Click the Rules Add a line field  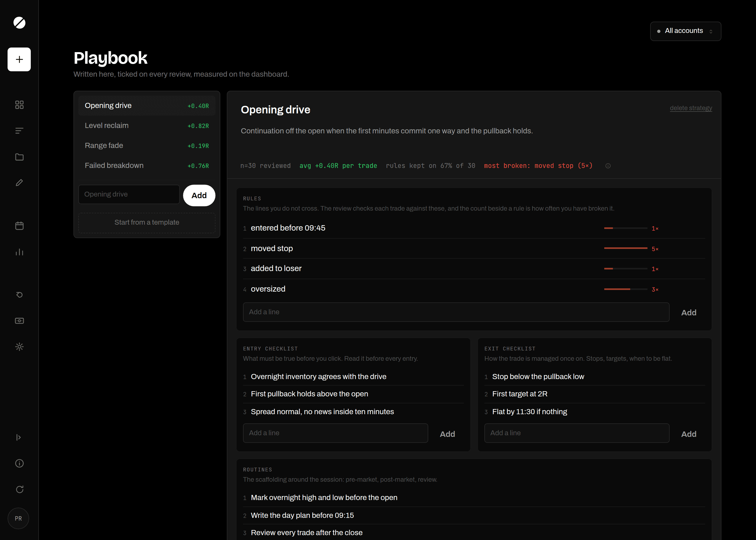pos(456,312)
